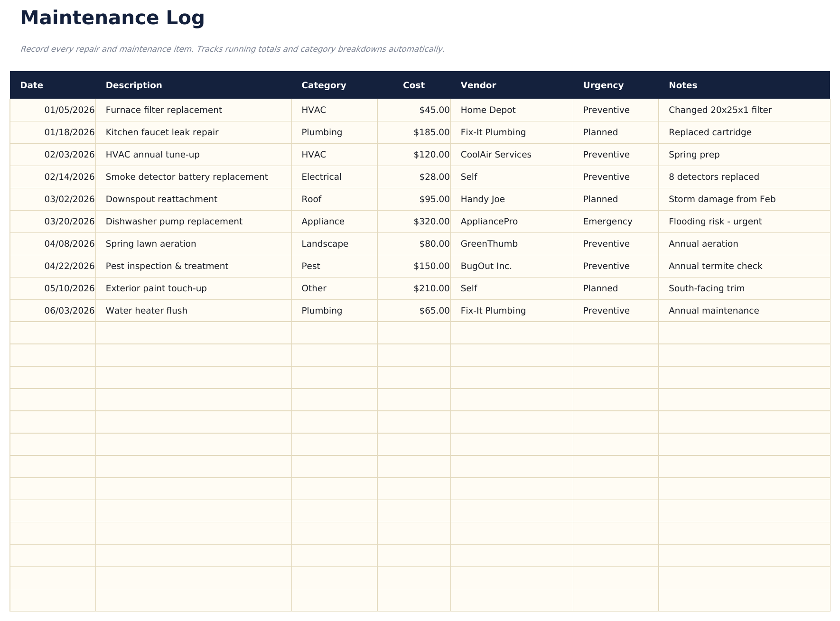Select the 06/03/2026 date cell
The height and width of the screenshot is (621, 840).
coord(70,310)
